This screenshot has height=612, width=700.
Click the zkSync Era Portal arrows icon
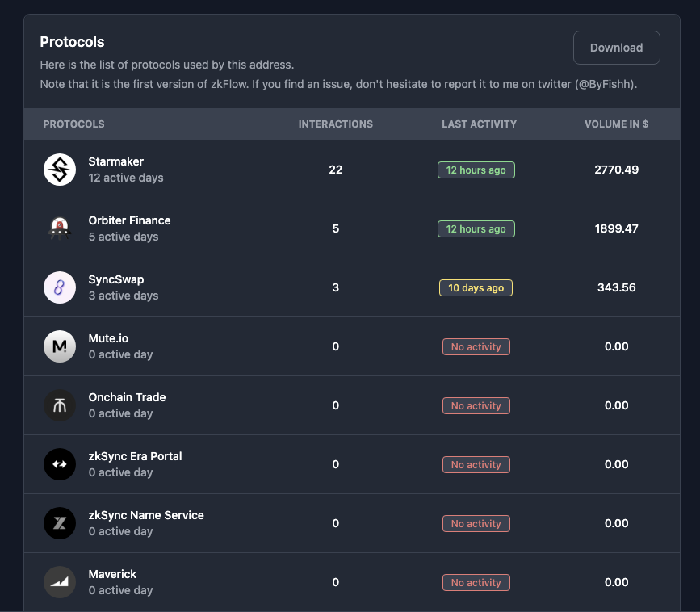[x=60, y=464]
